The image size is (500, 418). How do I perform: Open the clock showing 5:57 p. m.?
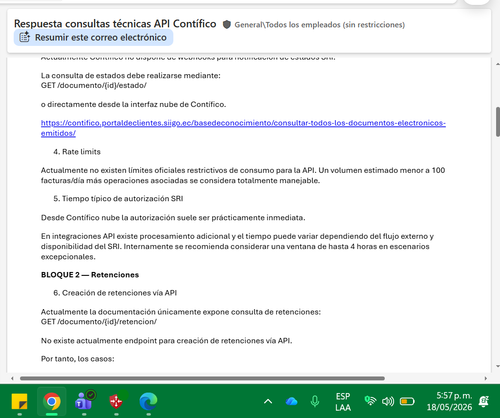point(449,401)
